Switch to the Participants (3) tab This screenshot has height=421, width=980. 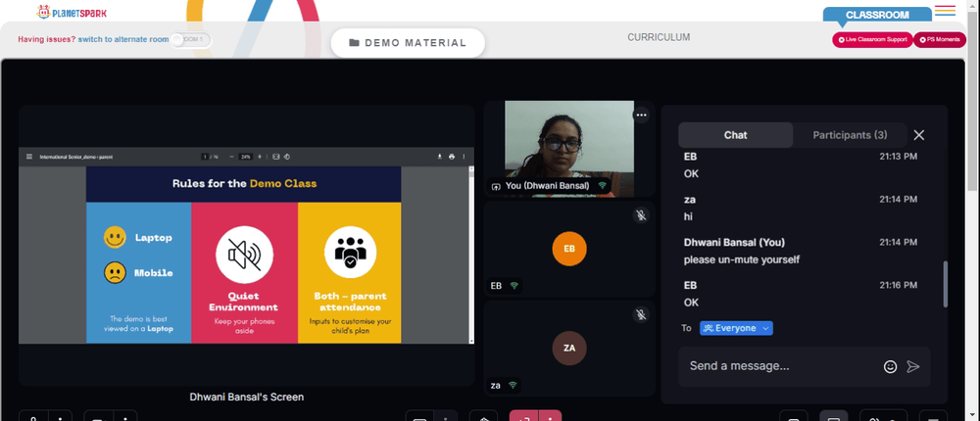850,135
